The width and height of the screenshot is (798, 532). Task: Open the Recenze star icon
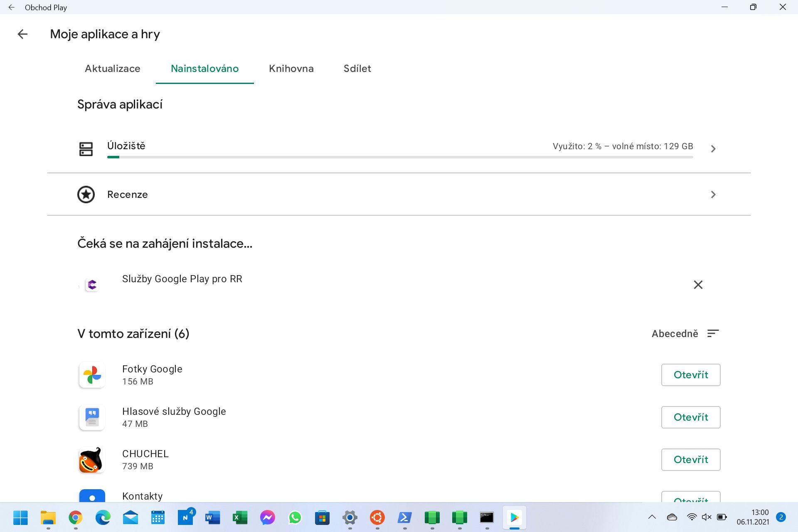[86, 195]
